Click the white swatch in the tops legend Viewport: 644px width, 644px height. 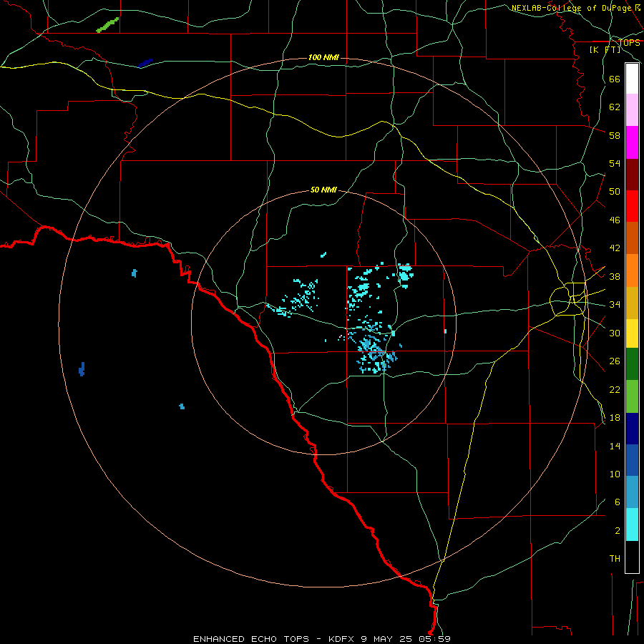click(632, 79)
